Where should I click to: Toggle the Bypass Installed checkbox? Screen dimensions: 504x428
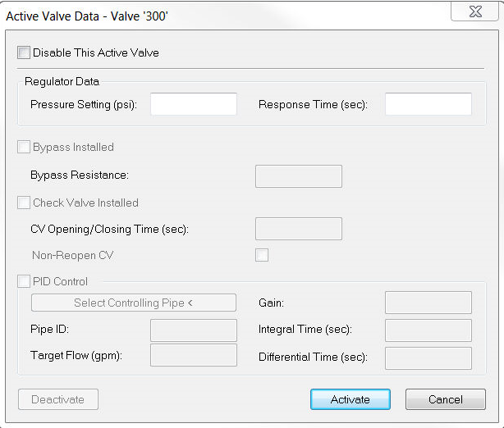(24, 147)
